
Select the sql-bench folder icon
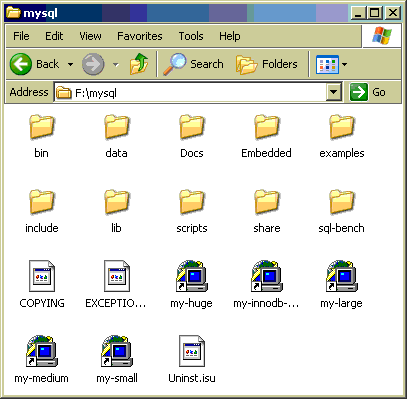coord(342,202)
